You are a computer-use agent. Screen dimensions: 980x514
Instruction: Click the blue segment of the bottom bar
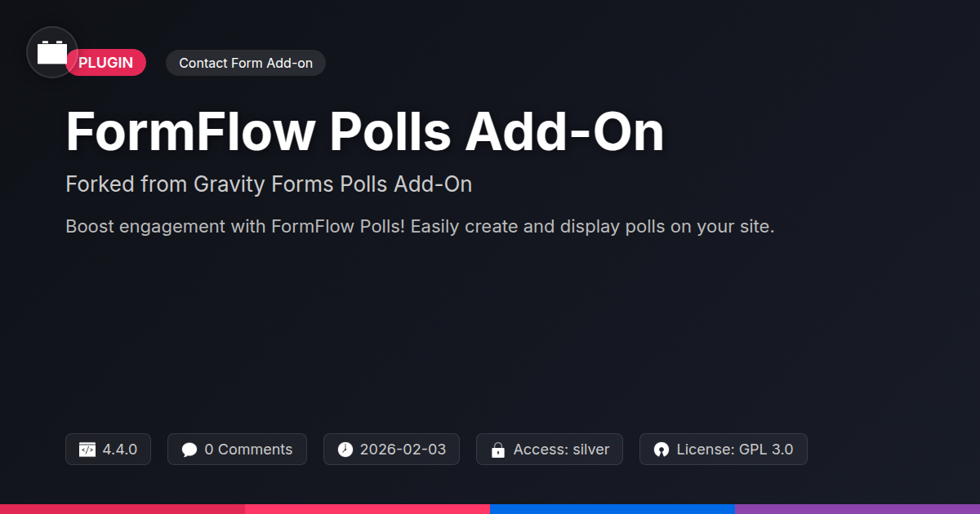coord(612,508)
